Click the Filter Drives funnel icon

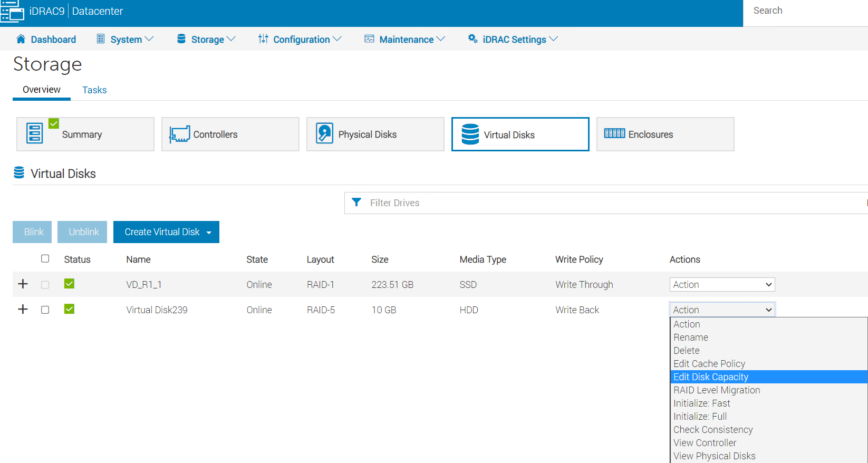[x=356, y=202]
